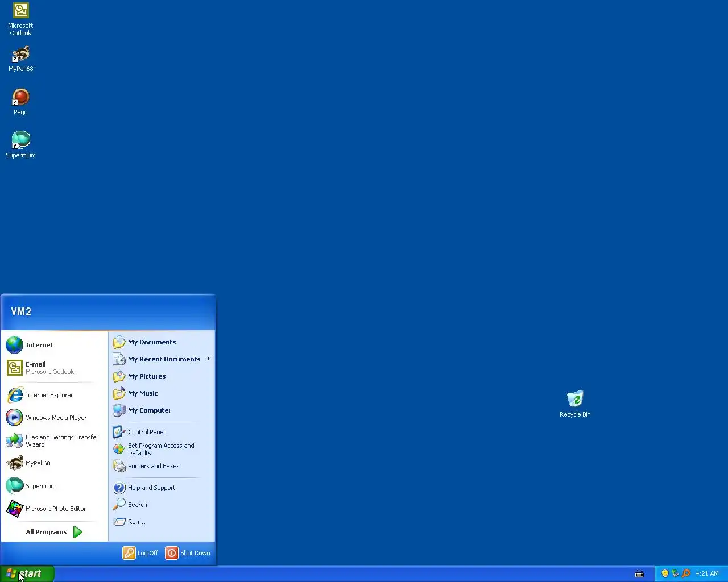
Task: Open Set Program Access and Defaults
Action: [162, 449]
